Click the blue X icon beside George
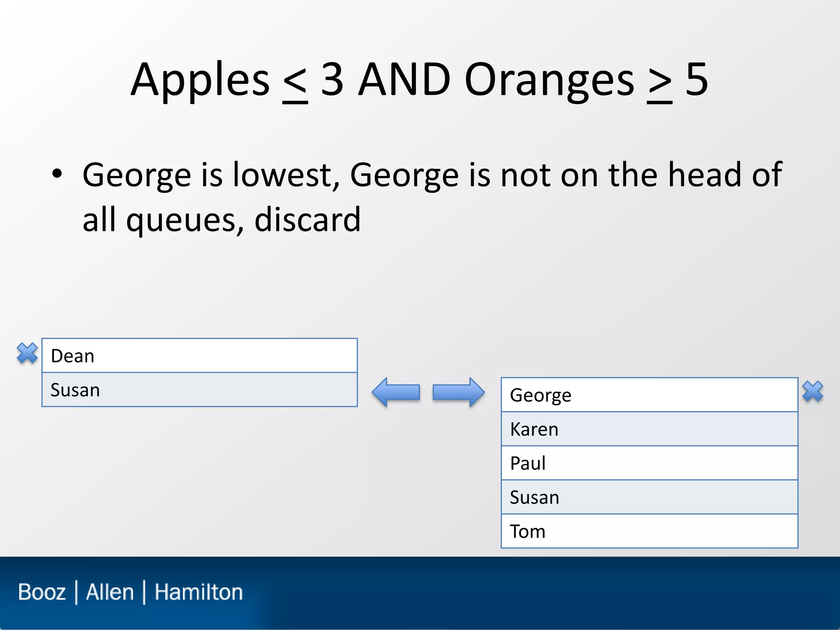The width and height of the screenshot is (840, 630). point(813,391)
